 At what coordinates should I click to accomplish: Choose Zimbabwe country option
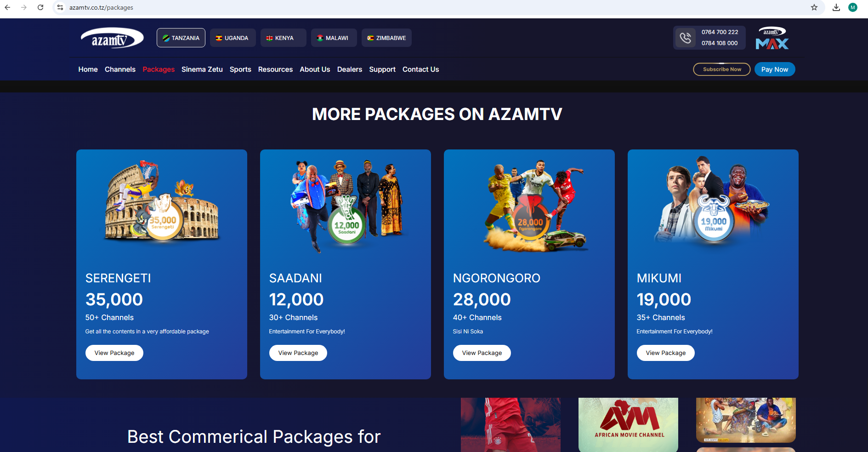click(386, 38)
